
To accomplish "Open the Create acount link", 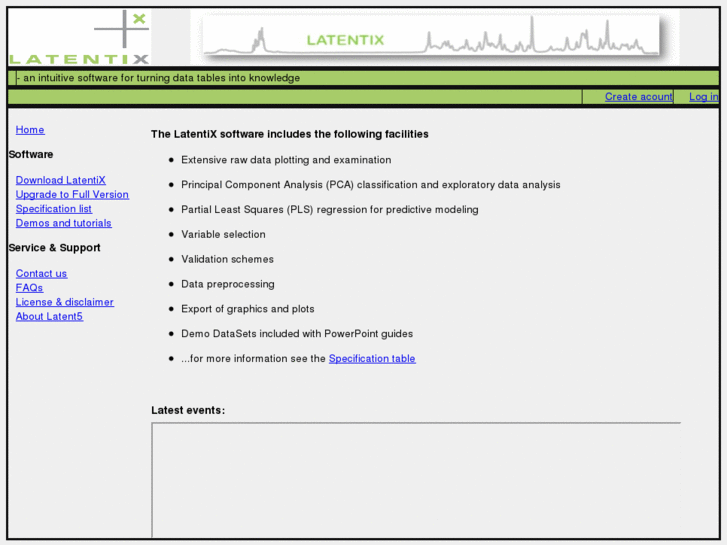I will (638, 97).
